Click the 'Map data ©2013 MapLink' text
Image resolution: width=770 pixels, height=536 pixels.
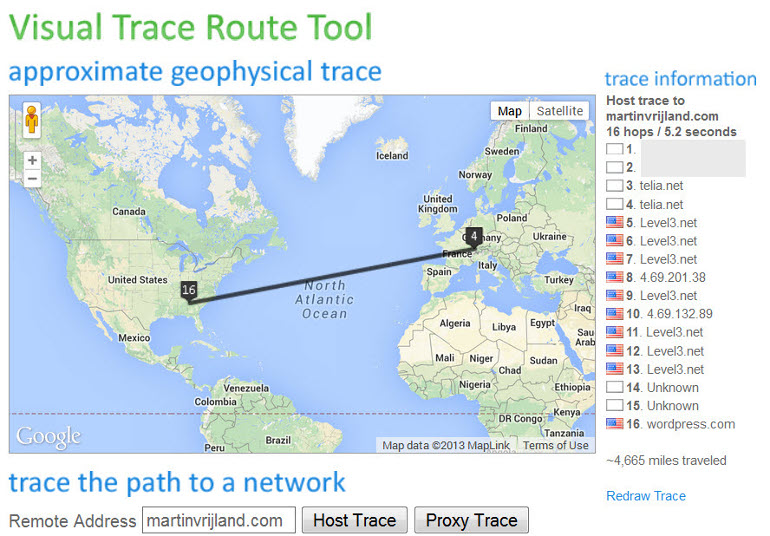point(446,445)
